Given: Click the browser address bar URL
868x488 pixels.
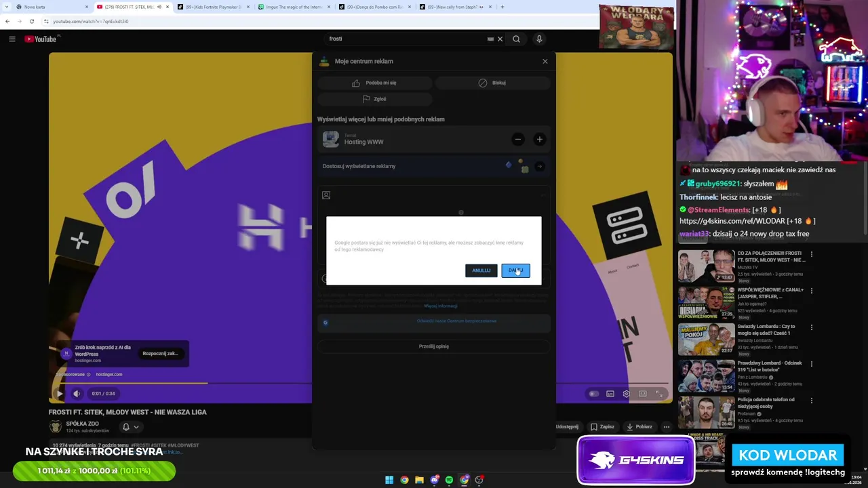Looking at the screenshot, I should (x=91, y=22).
